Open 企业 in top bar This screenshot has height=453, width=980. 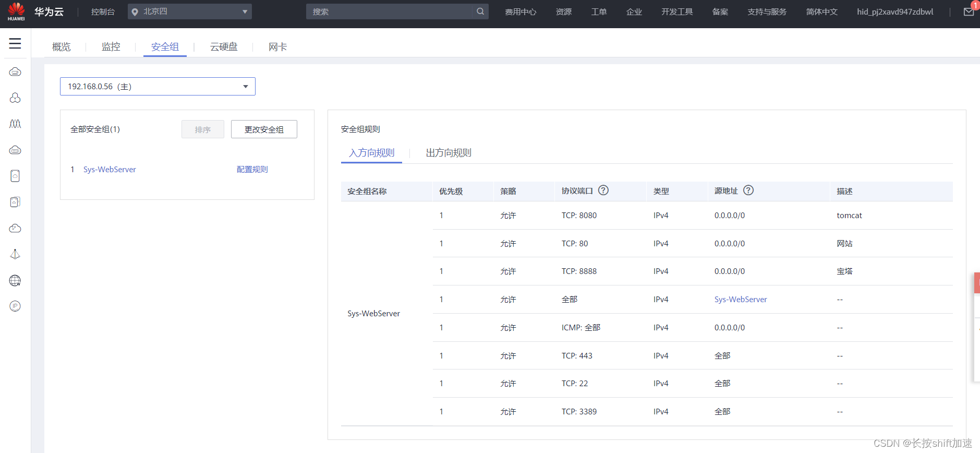pyautogui.click(x=634, y=11)
